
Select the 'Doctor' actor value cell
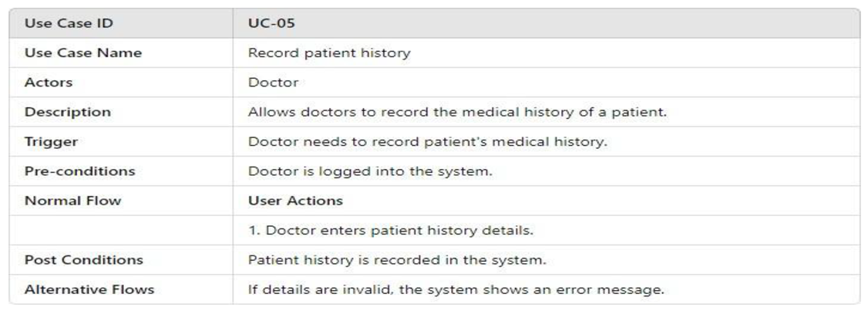point(273,83)
